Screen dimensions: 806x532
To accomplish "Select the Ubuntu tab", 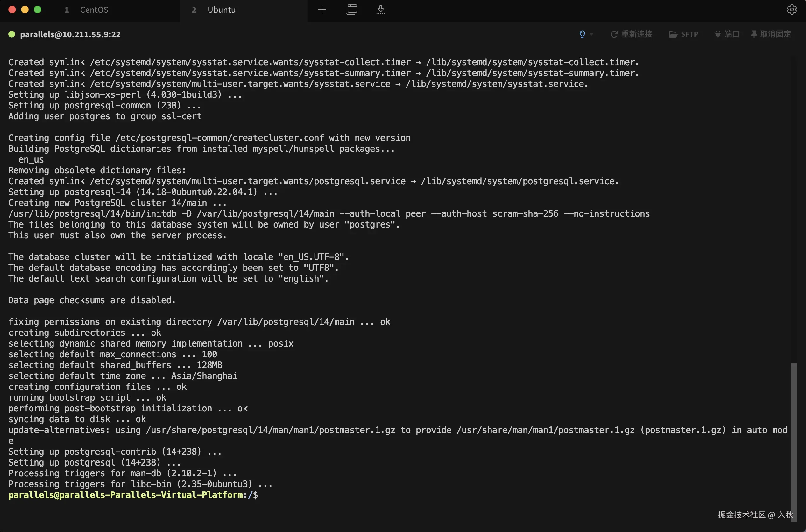I will coord(221,10).
